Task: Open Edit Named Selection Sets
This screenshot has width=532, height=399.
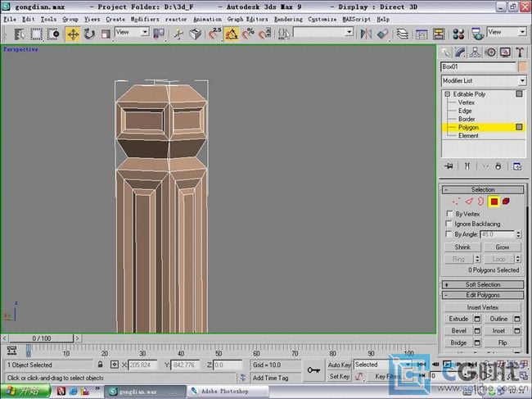Action: tap(284, 34)
